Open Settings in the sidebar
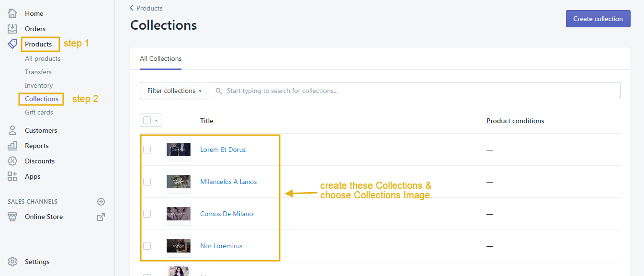The width and height of the screenshot is (644, 276). (37, 262)
